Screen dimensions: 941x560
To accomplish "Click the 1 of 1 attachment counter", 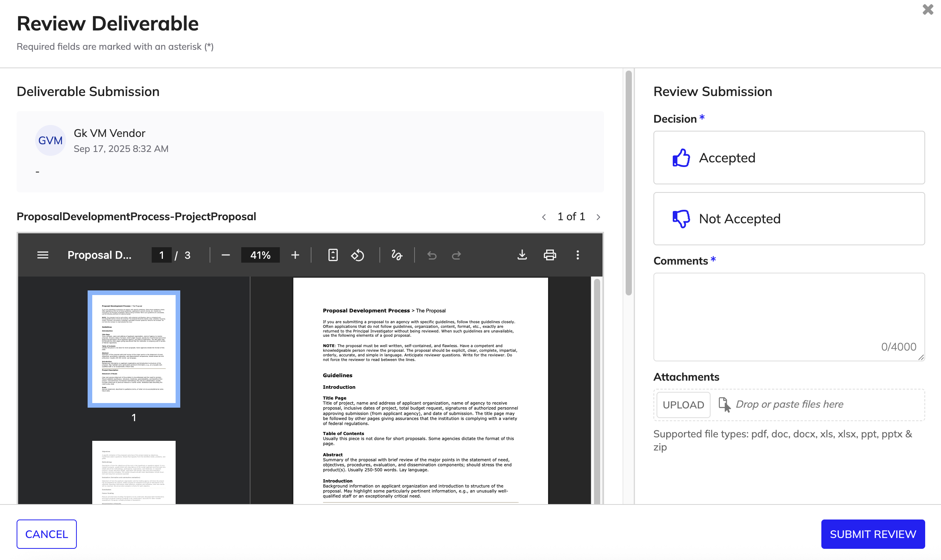I will [x=571, y=217].
